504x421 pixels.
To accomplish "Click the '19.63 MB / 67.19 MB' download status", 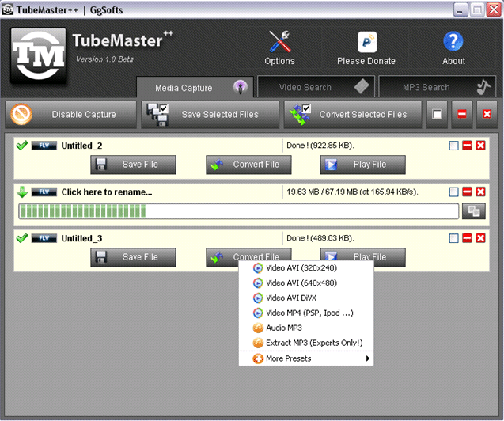I will [x=352, y=192].
